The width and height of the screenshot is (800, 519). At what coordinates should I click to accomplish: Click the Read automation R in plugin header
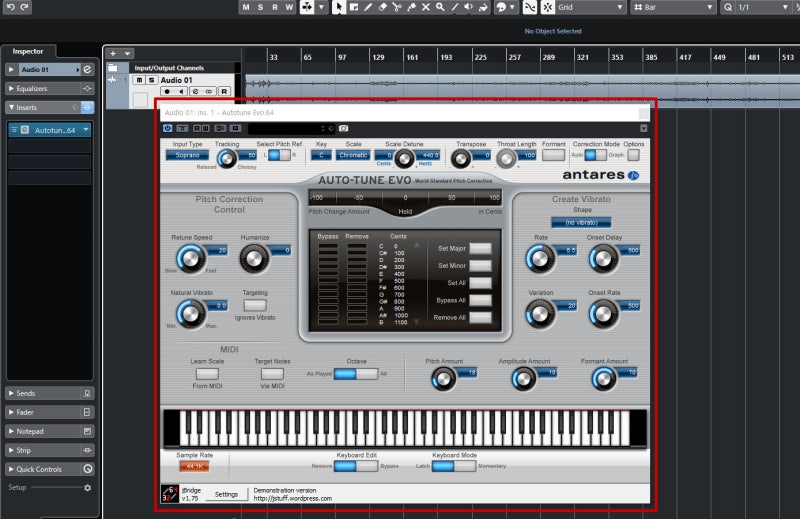tap(196, 128)
